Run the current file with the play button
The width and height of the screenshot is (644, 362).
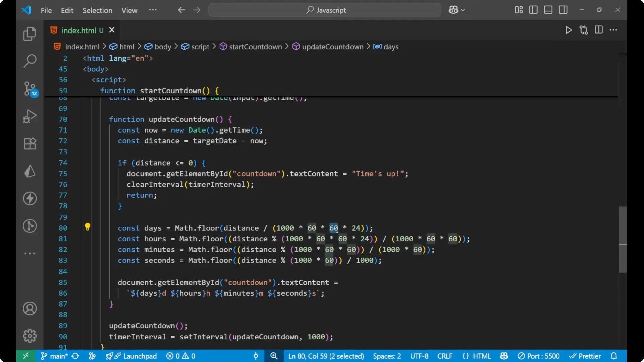[569, 30]
